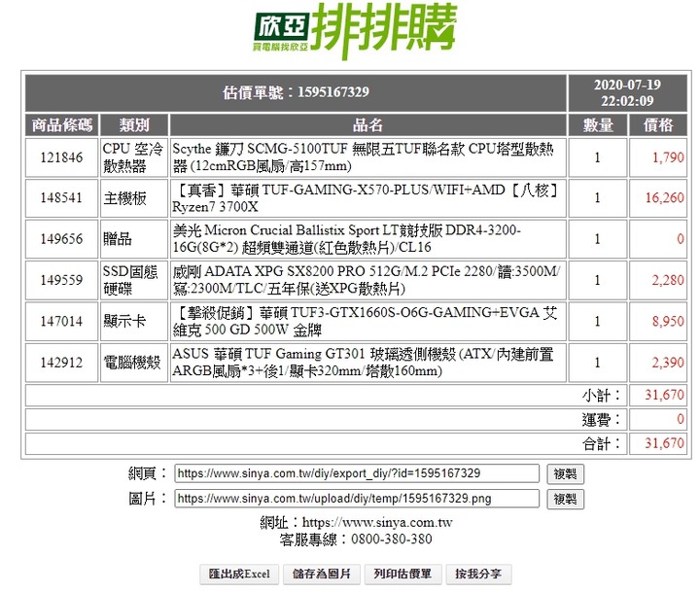Viewport: 700px width, 592px height.
Task: Click the CPU 空冷散熱器 category cell
Action: pos(134,157)
